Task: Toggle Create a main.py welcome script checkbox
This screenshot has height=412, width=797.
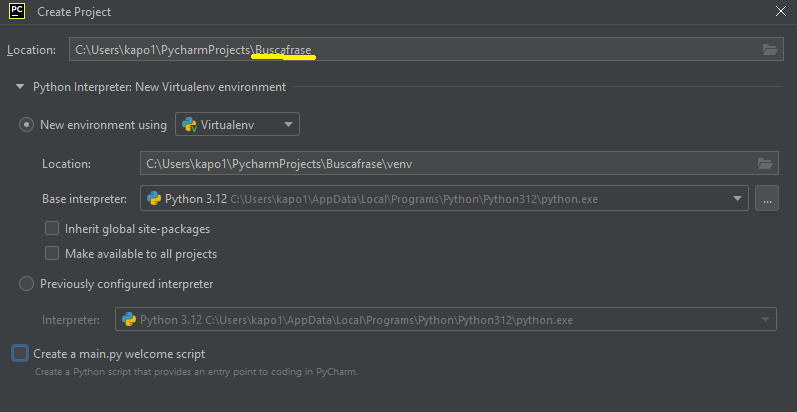Action: [20, 354]
